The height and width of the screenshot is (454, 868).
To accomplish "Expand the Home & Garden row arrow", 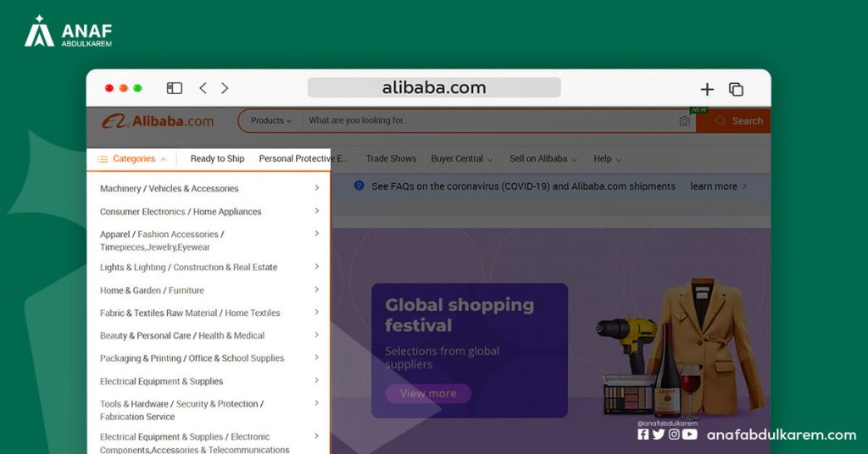I will tap(317, 289).
